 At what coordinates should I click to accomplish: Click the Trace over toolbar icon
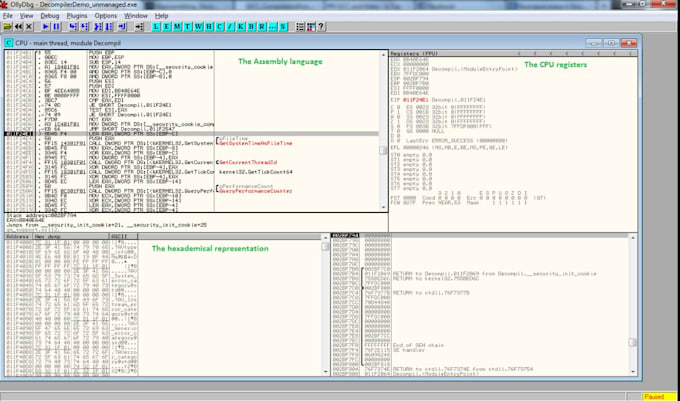coord(109,27)
